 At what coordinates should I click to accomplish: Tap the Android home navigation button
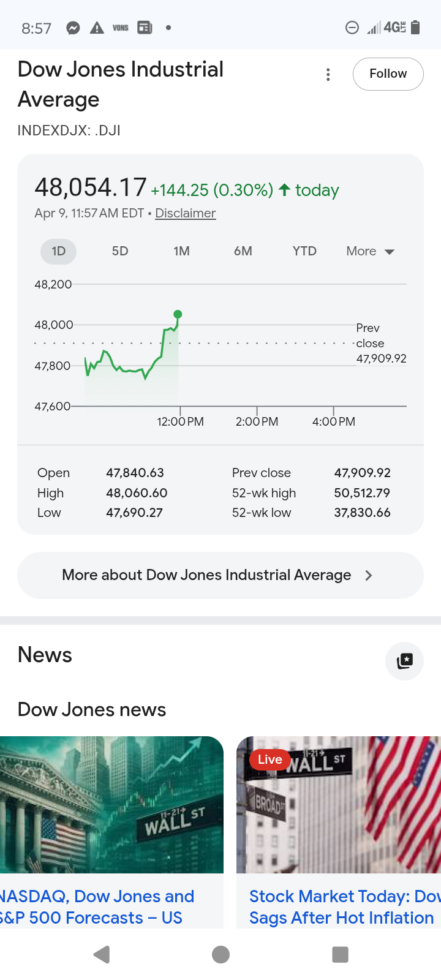[x=221, y=954]
